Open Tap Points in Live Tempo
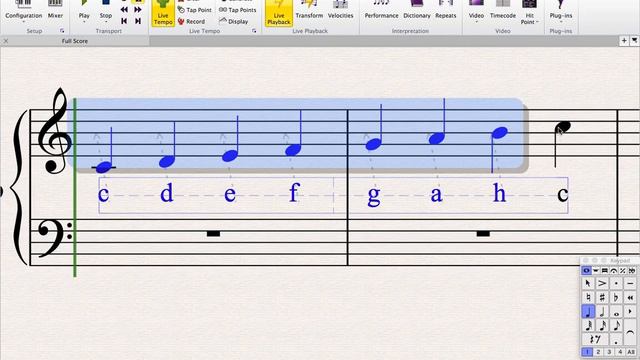Image resolution: width=640 pixels, height=360 pixels. pyautogui.click(x=238, y=9)
